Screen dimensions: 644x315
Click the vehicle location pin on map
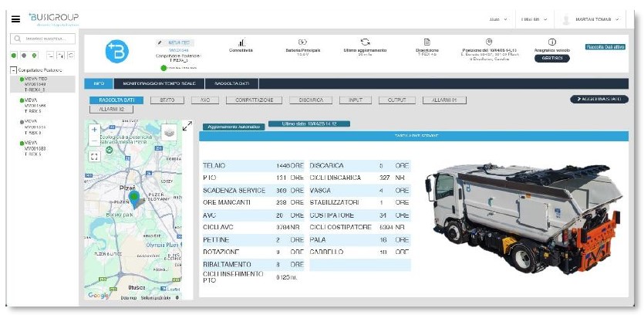pos(134,200)
